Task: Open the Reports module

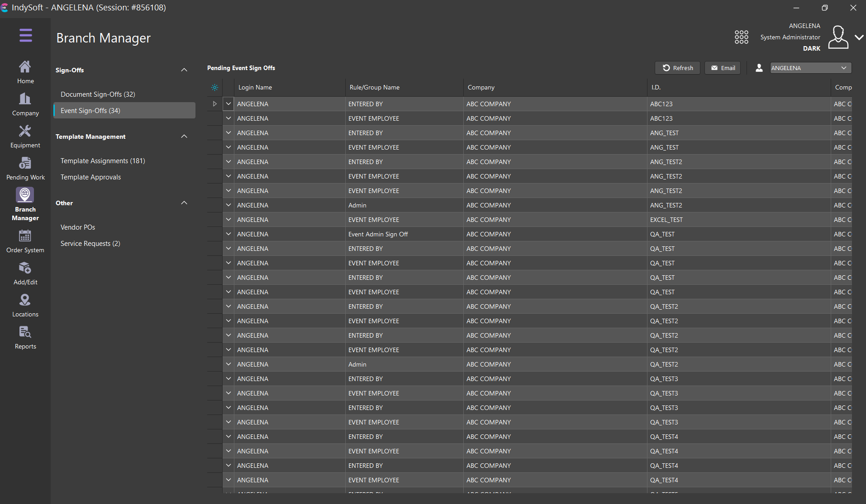Action: [25, 338]
